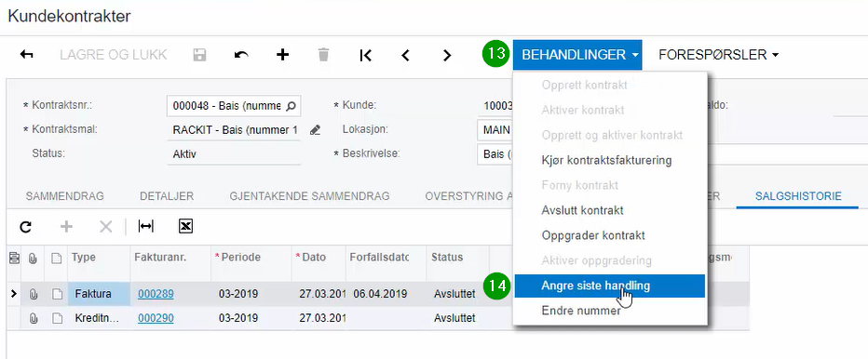Go to first record icon

pyautogui.click(x=365, y=55)
